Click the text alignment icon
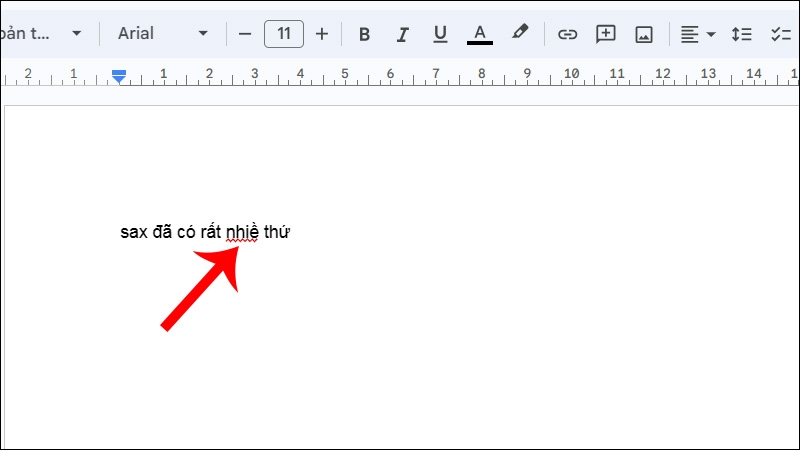 pos(689,34)
